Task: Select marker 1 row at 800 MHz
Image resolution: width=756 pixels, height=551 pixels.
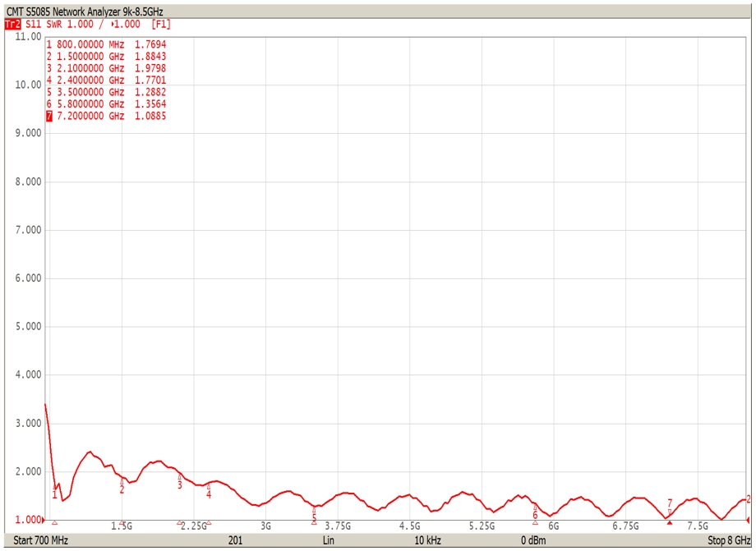Action: pyautogui.click(x=107, y=44)
